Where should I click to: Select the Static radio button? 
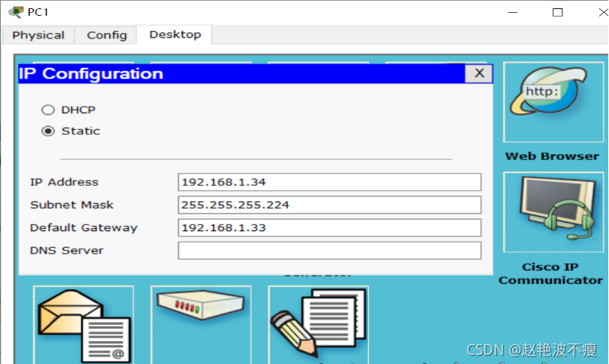(48, 131)
